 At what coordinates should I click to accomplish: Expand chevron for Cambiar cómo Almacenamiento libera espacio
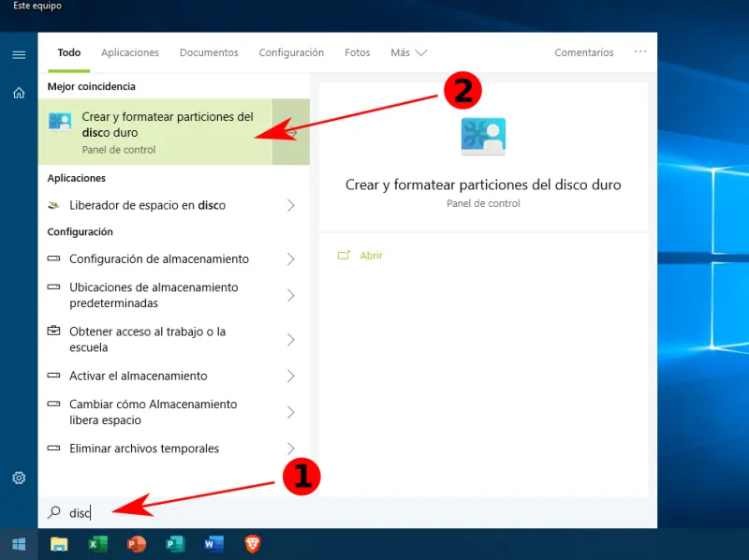tap(290, 412)
